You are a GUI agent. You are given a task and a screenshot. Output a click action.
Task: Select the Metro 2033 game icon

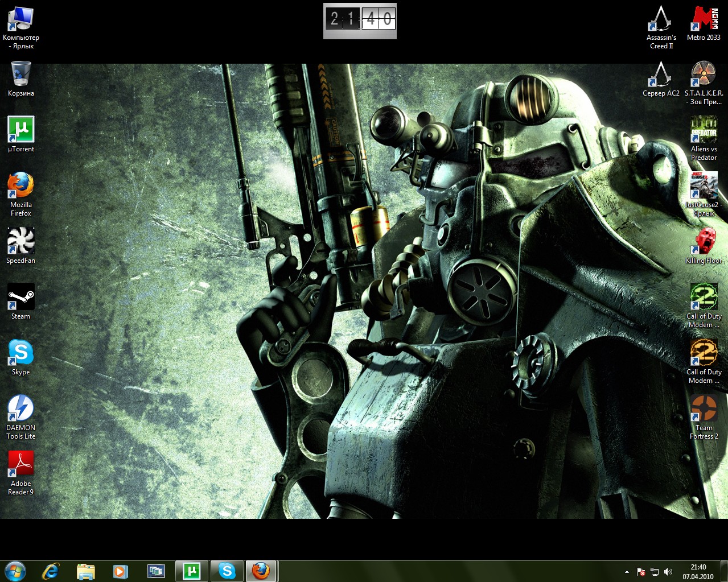(x=704, y=19)
